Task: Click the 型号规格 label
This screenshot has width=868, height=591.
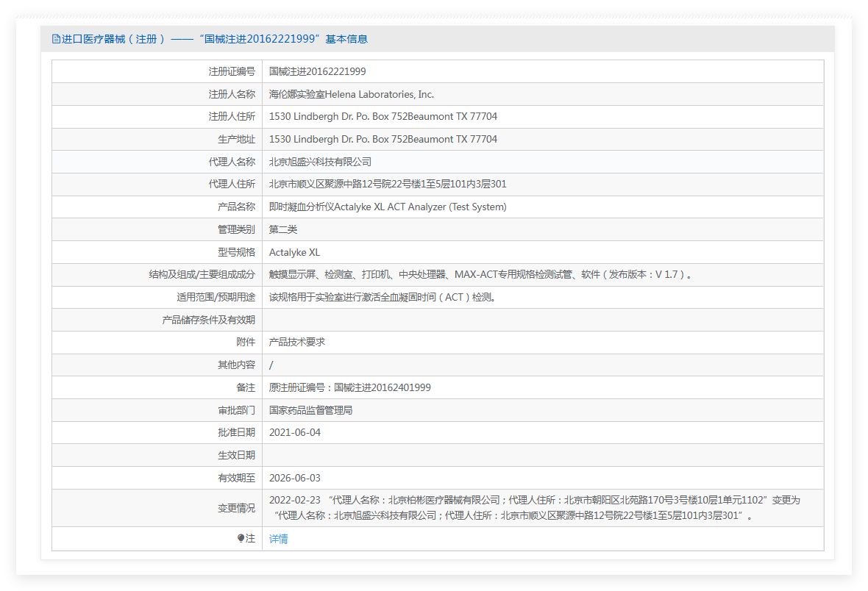Action: [236, 252]
